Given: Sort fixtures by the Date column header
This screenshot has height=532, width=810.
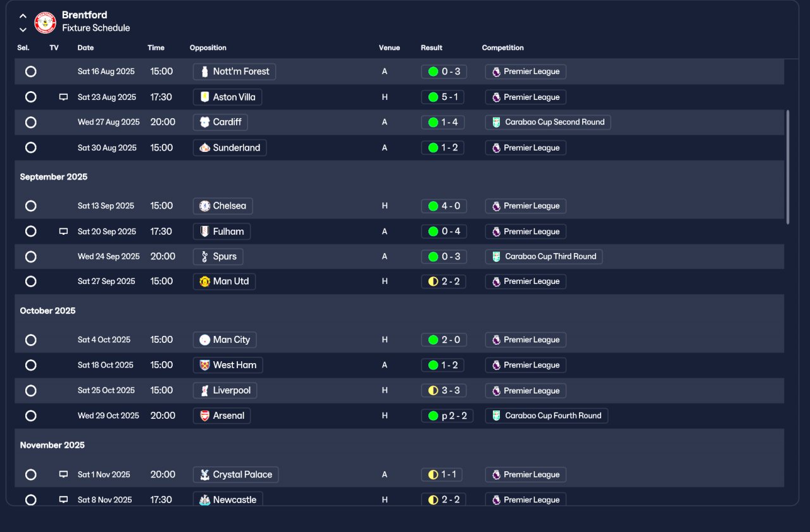Looking at the screenshot, I should pyautogui.click(x=85, y=48).
